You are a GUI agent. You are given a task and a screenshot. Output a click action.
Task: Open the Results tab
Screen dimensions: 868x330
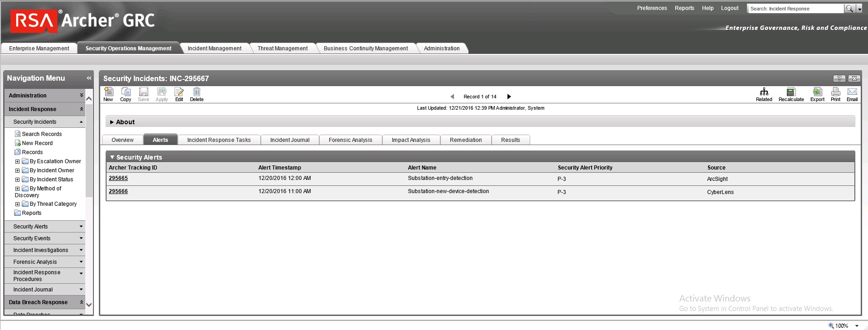point(511,140)
